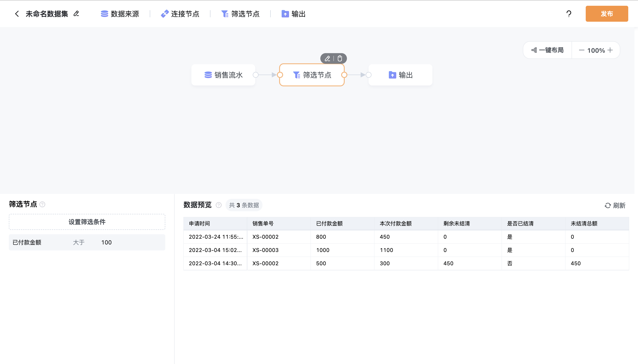Add a 数据来源 node from toolbar
Image resolution: width=638 pixels, height=364 pixels.
(x=120, y=14)
